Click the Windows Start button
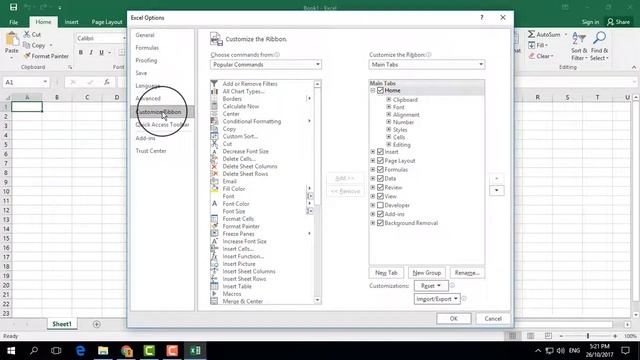This screenshot has width=640, height=360. [11, 351]
